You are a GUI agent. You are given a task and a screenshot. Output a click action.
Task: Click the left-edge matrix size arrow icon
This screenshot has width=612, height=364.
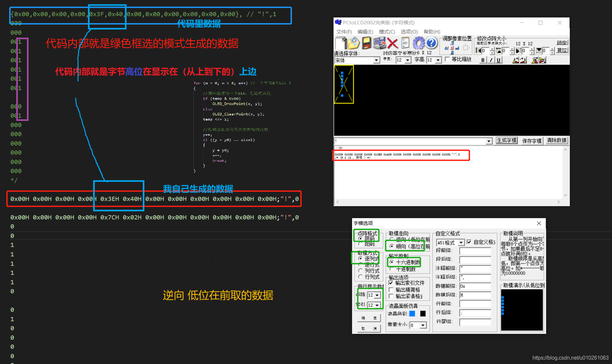(478, 51)
